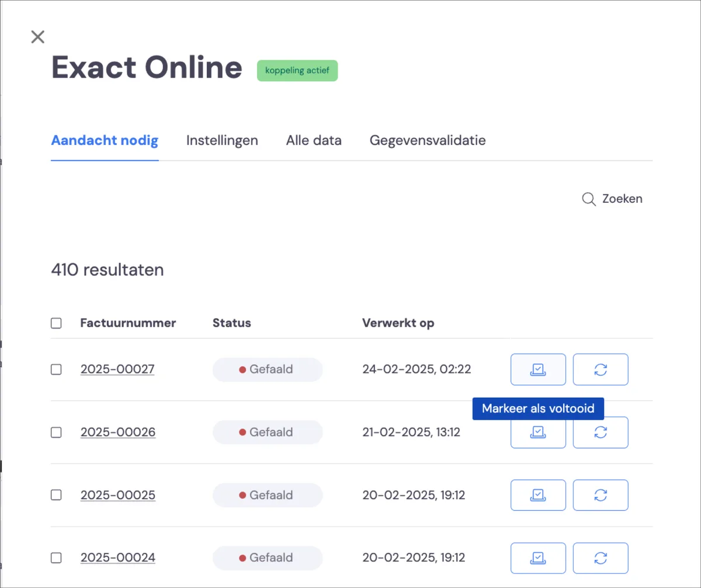Mark invoice 2025-00025 as completed
Viewport: 701px width, 588px height.
coord(538,496)
